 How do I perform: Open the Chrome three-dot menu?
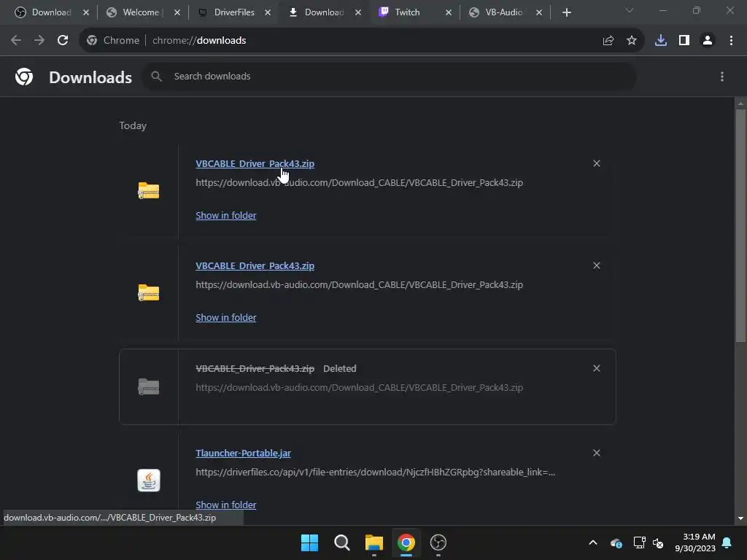(731, 41)
